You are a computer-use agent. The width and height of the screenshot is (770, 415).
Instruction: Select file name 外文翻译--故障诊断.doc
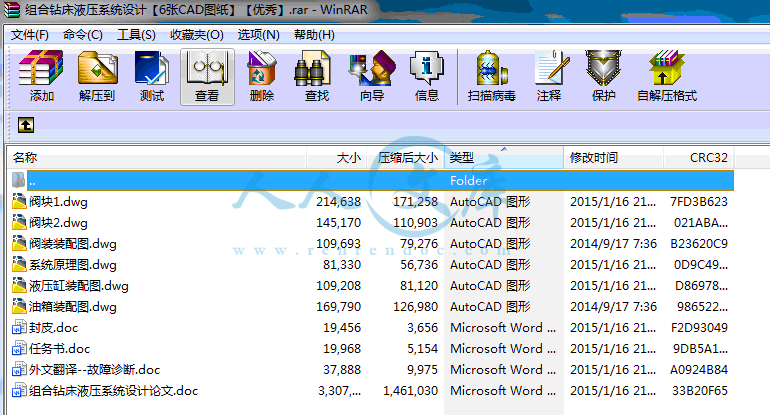tap(94, 370)
